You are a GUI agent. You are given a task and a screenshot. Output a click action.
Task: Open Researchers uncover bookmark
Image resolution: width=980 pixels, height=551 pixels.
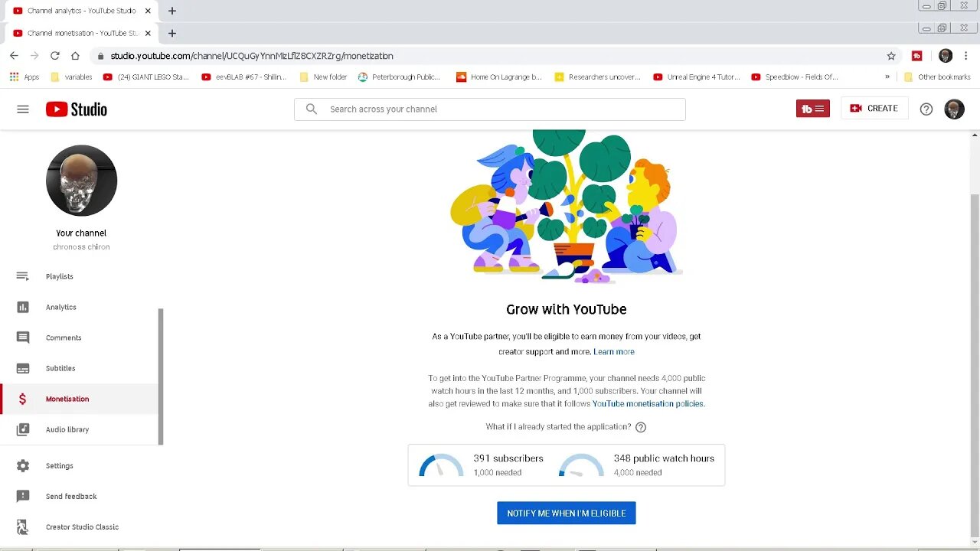(597, 77)
